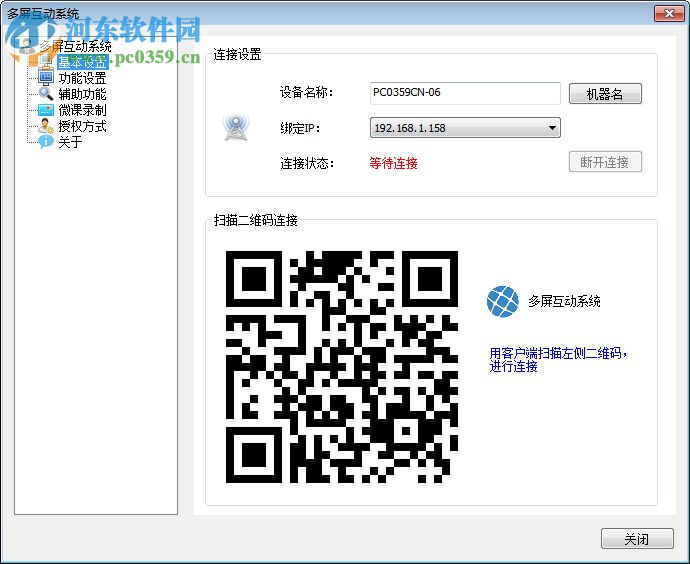Click the user icon beside 授权方式
The image size is (690, 564).
[46, 126]
